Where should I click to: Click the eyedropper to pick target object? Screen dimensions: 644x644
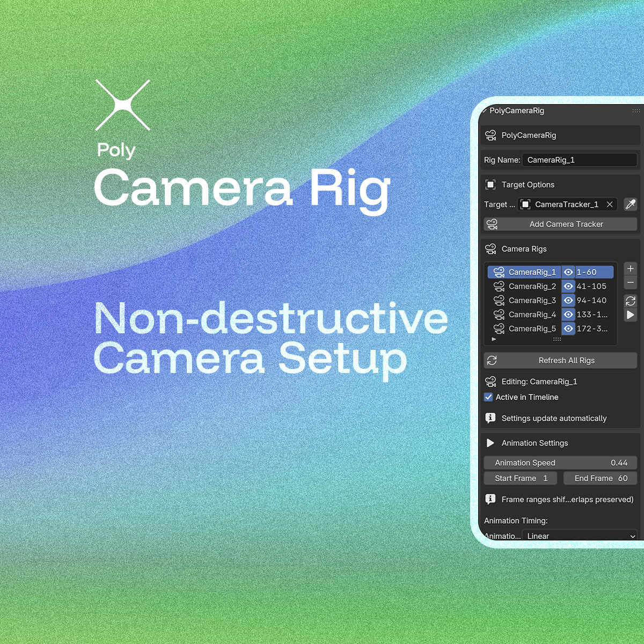[631, 204]
